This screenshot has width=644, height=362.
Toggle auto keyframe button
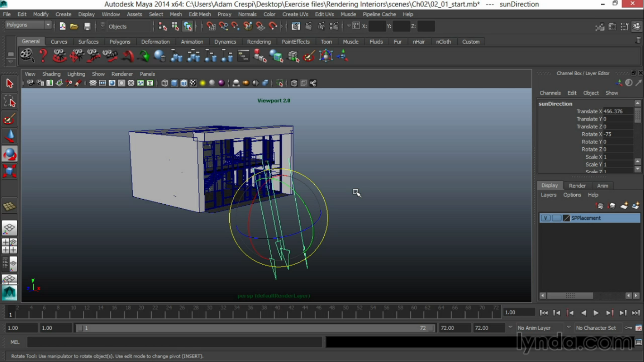click(629, 328)
